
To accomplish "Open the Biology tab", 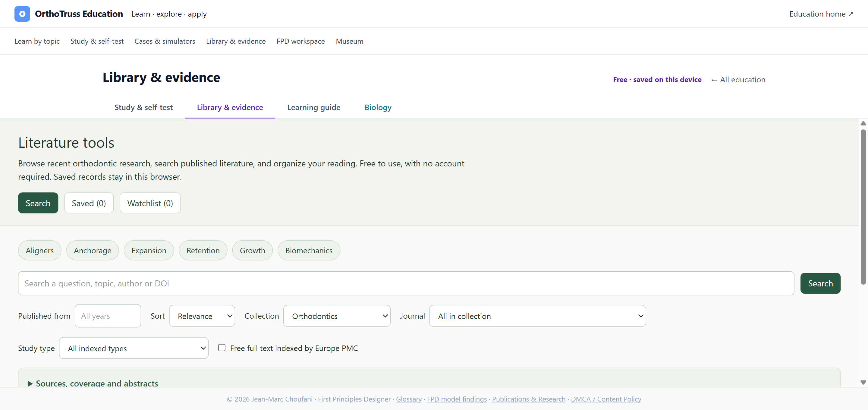I will [378, 107].
